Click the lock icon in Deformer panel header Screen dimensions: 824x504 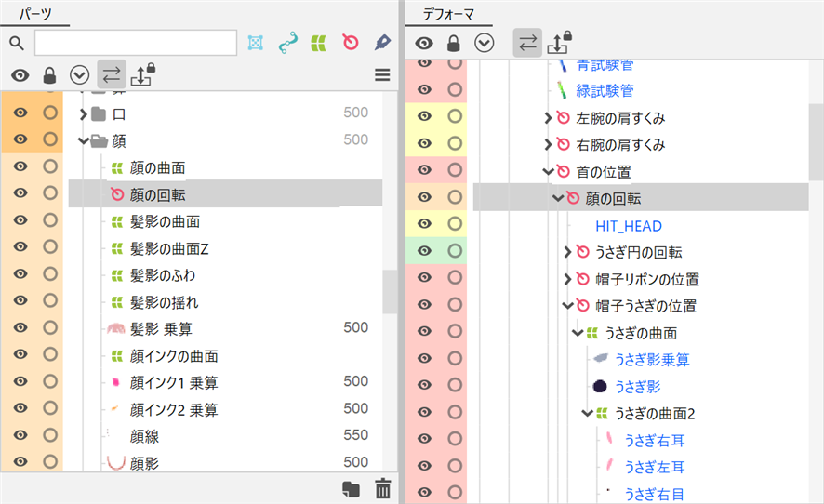pyautogui.click(x=454, y=43)
